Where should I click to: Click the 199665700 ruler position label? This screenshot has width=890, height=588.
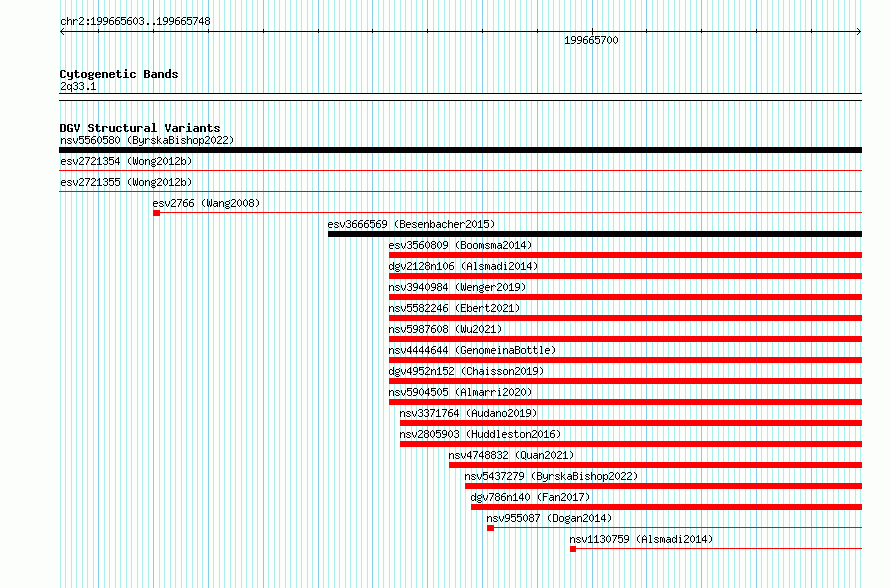(591, 40)
